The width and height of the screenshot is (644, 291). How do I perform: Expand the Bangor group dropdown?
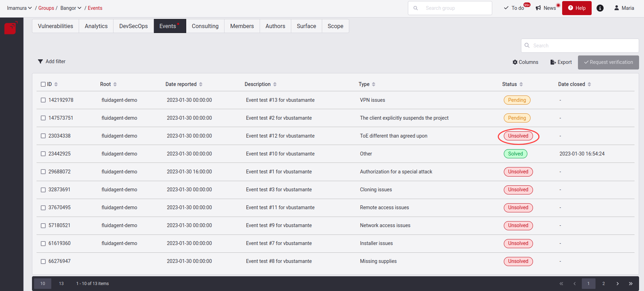71,8
